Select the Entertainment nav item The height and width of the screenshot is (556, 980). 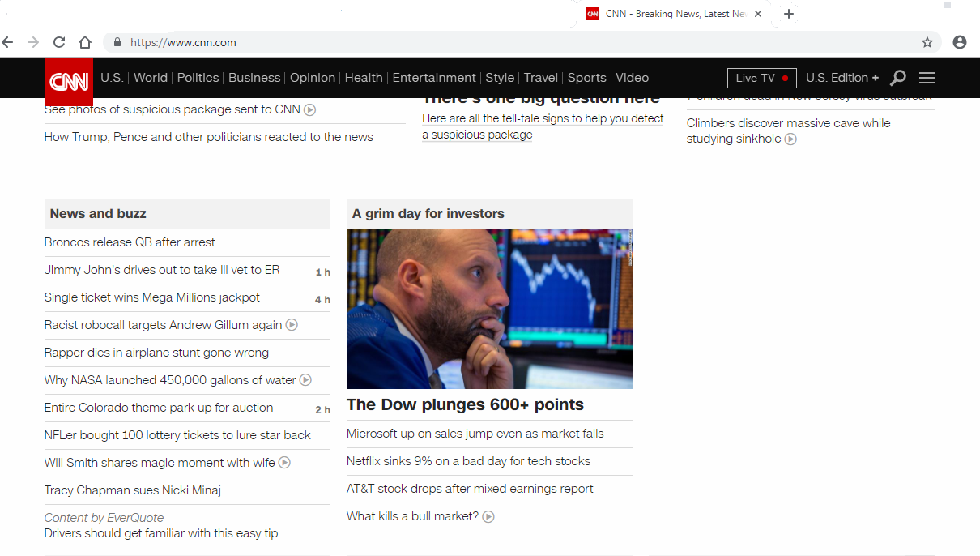tap(434, 78)
